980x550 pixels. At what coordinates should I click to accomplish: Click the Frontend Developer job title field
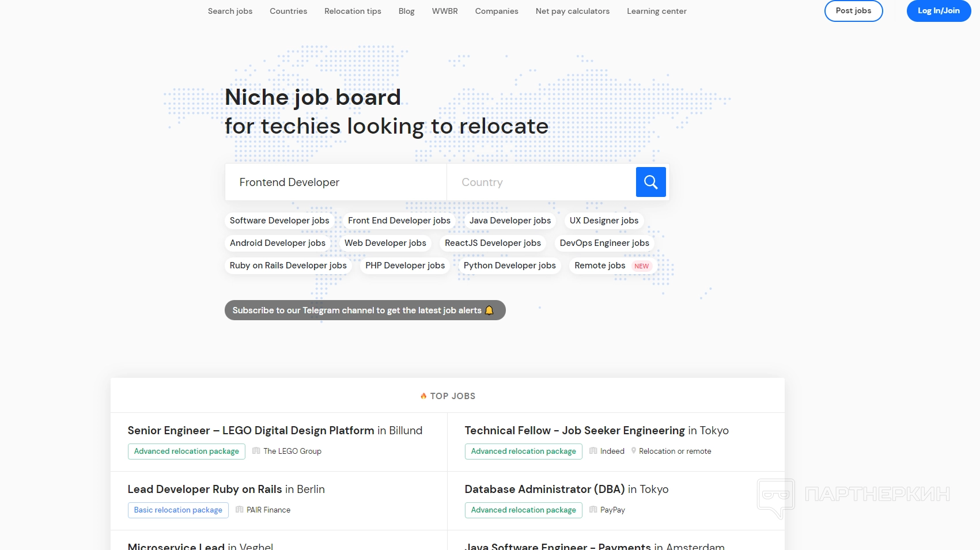pyautogui.click(x=335, y=183)
